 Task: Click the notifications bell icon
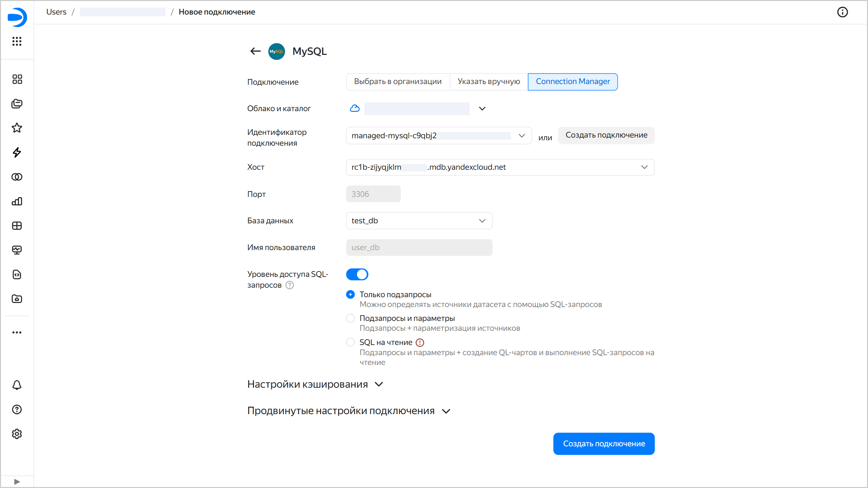17,385
